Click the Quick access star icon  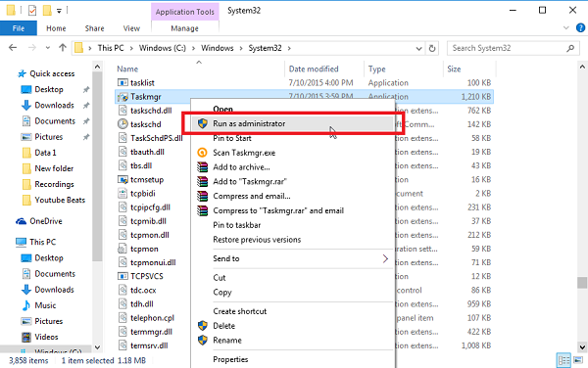(x=23, y=73)
